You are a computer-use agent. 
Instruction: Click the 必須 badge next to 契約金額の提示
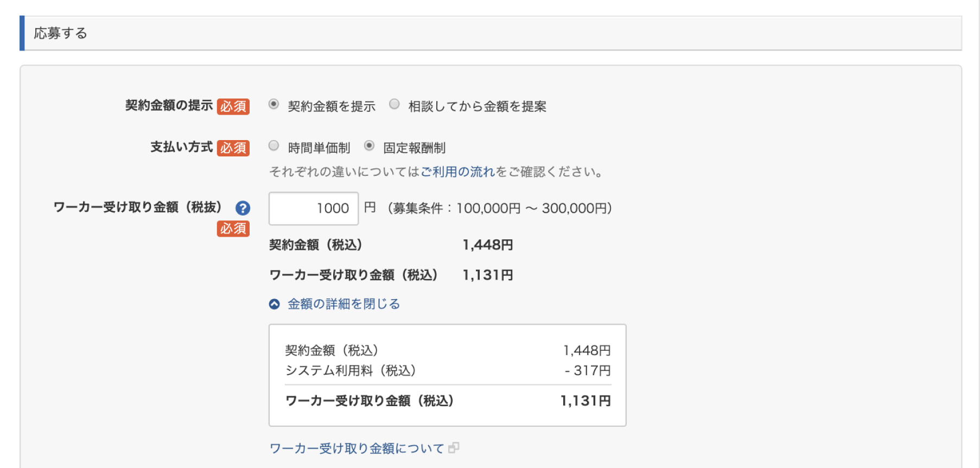point(233,106)
